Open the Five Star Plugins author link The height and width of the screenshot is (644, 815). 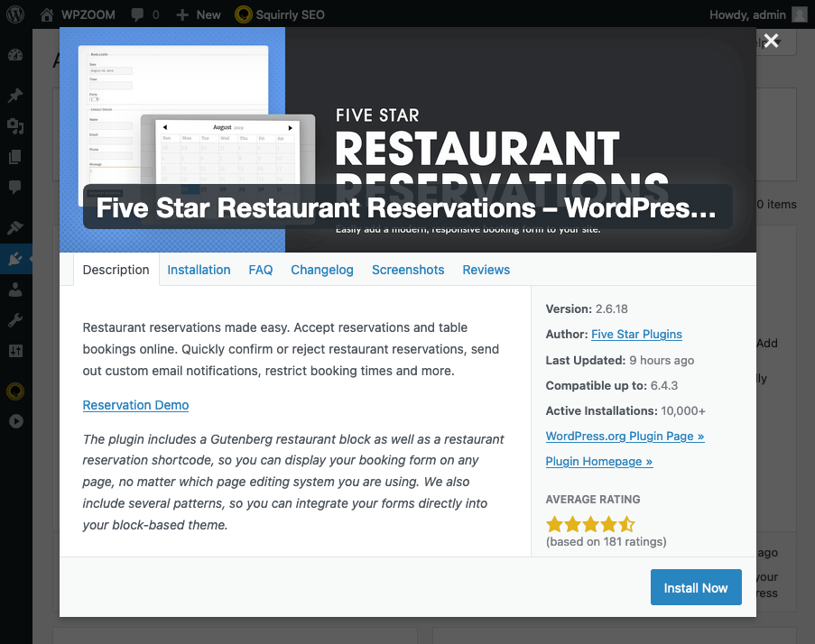[x=636, y=335]
